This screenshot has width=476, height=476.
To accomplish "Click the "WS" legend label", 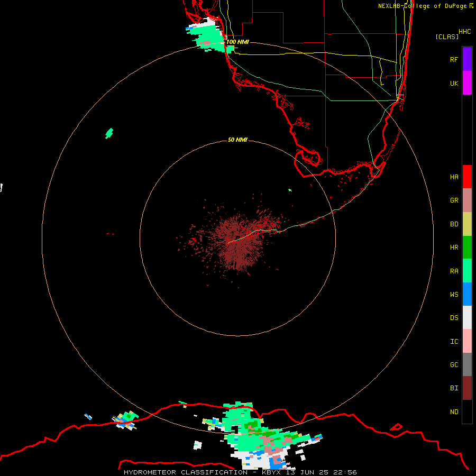I will pos(454,295).
